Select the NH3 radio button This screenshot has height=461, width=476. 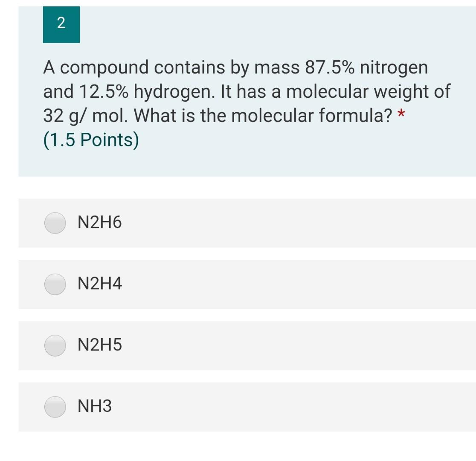(x=55, y=407)
